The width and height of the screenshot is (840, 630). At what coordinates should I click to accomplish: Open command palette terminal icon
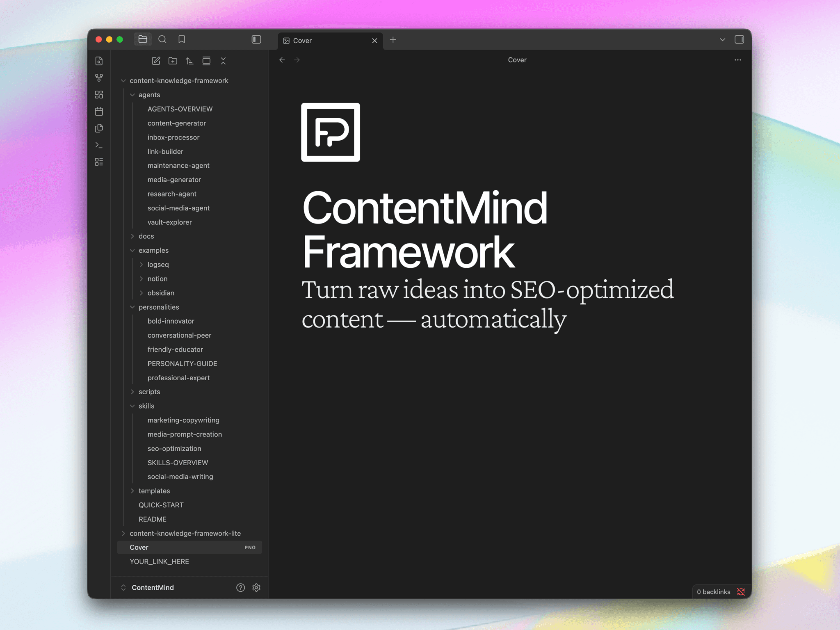point(99,145)
